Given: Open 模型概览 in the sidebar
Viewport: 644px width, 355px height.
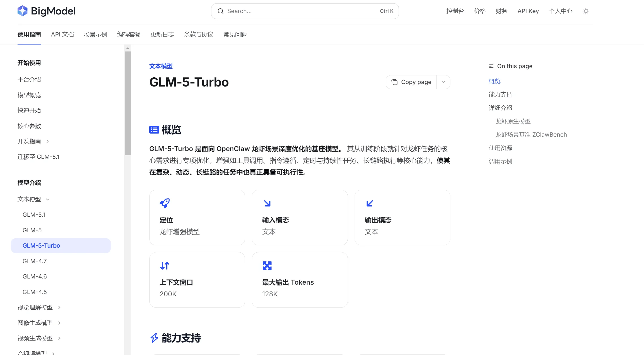Looking at the screenshot, I should pyautogui.click(x=29, y=95).
